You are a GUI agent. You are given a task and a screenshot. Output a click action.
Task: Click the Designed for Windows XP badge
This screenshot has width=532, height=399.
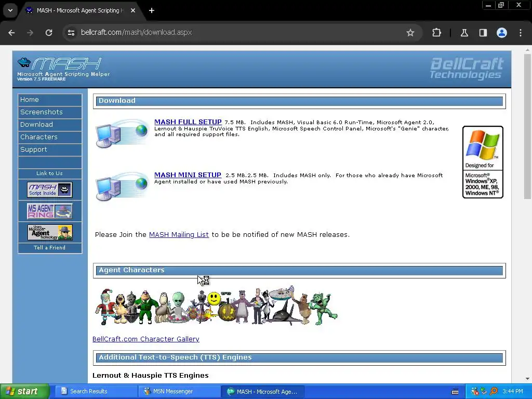(x=483, y=162)
